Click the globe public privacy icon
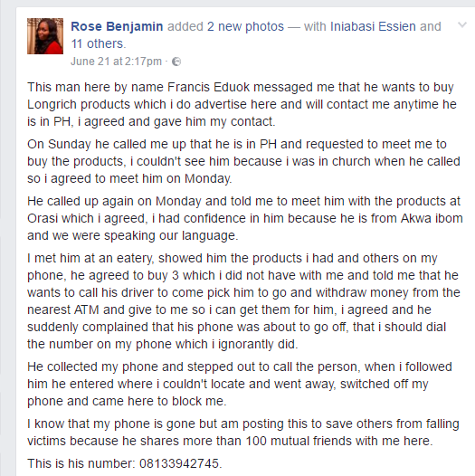This screenshot has width=475, height=476. (176, 62)
